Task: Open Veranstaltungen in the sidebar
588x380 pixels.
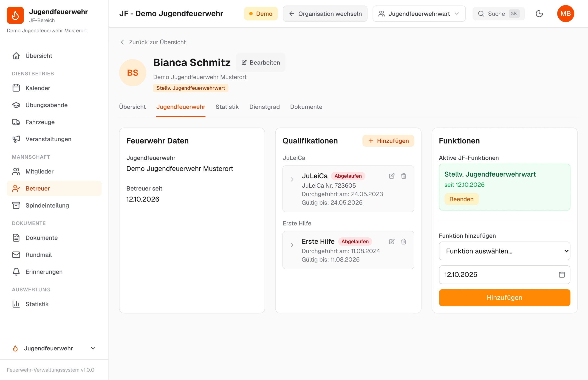Action: [x=54, y=139]
